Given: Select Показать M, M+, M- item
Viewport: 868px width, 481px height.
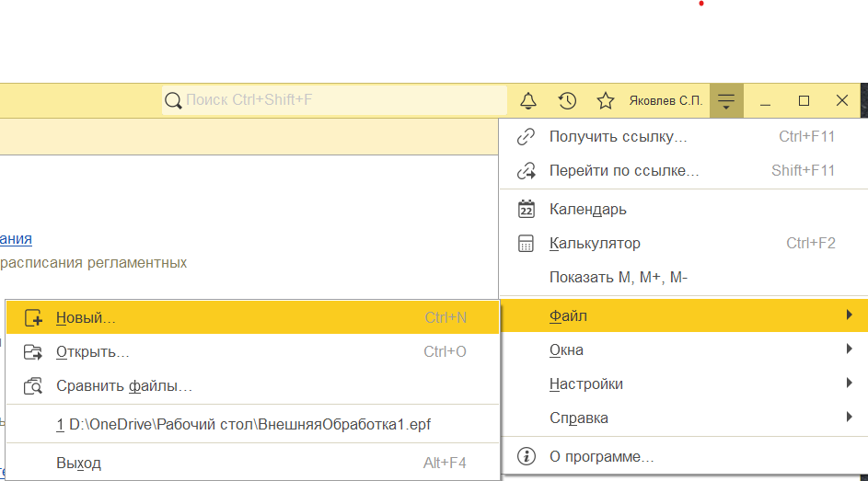Looking at the screenshot, I should 618,278.
